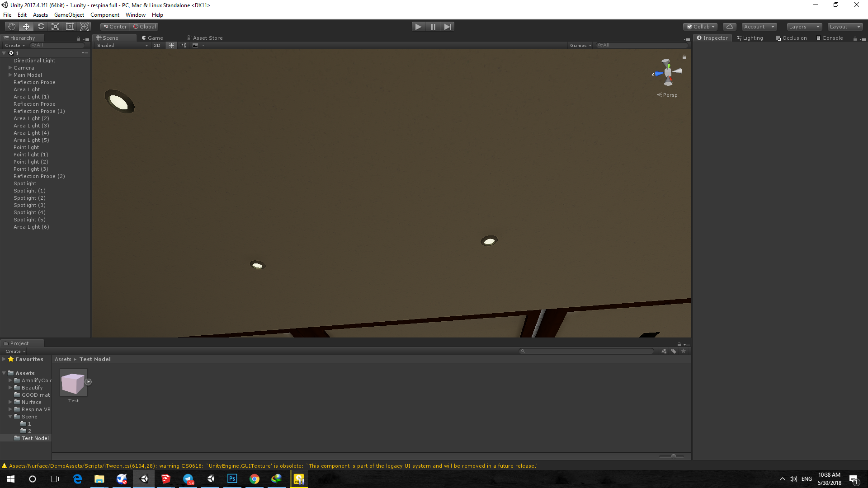Expand the Camera object

pyautogui.click(x=10, y=68)
